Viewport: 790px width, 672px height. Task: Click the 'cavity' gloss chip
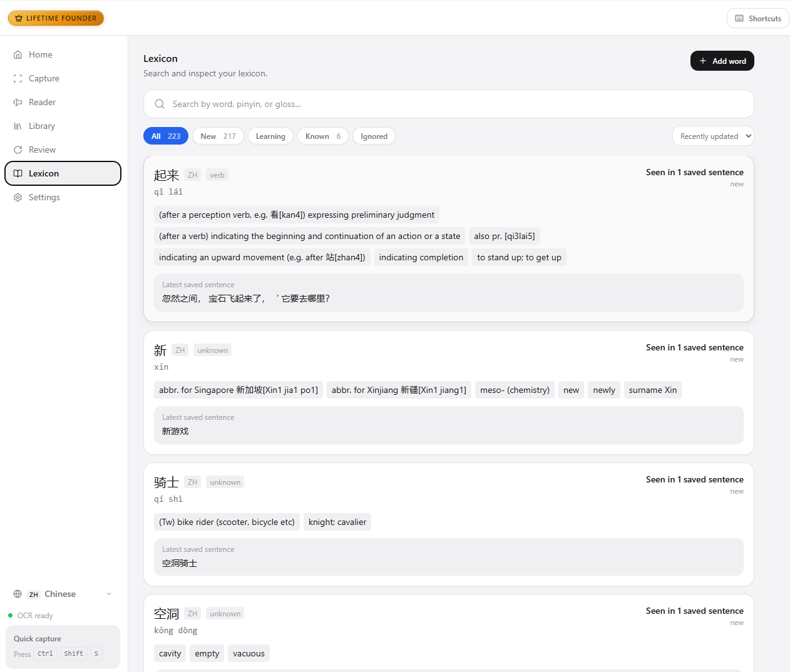(x=170, y=653)
